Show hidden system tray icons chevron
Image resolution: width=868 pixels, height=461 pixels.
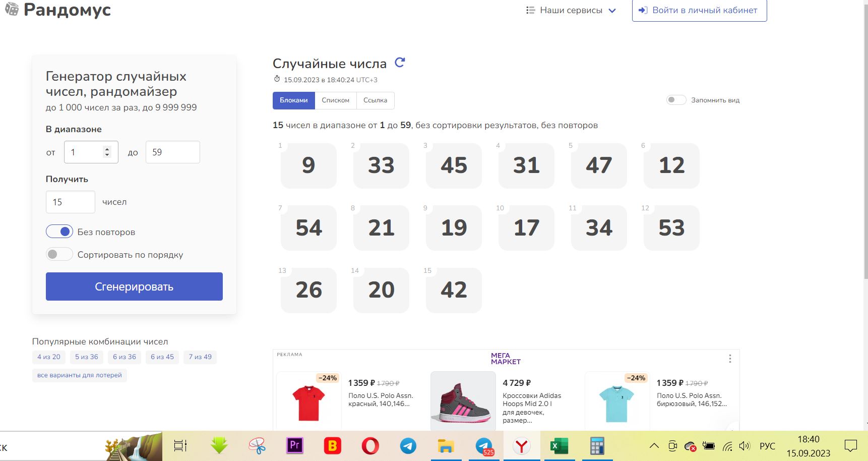point(654,446)
